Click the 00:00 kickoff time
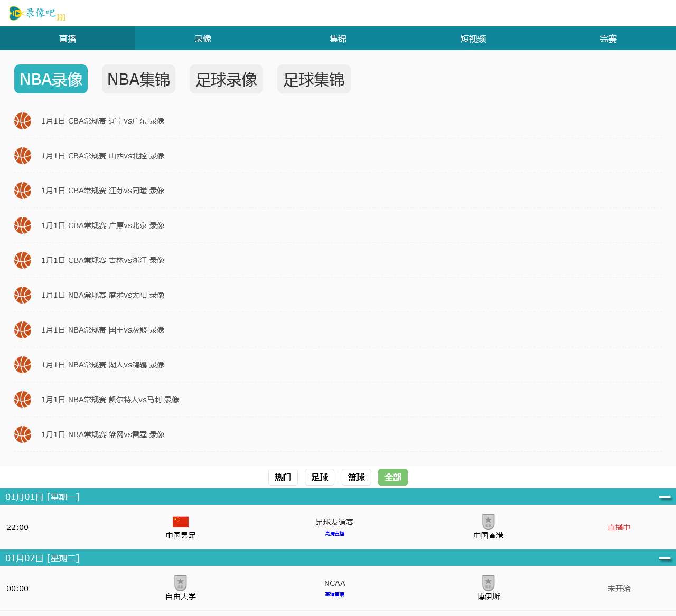Screen dimensions: 676x616 tap(17, 589)
